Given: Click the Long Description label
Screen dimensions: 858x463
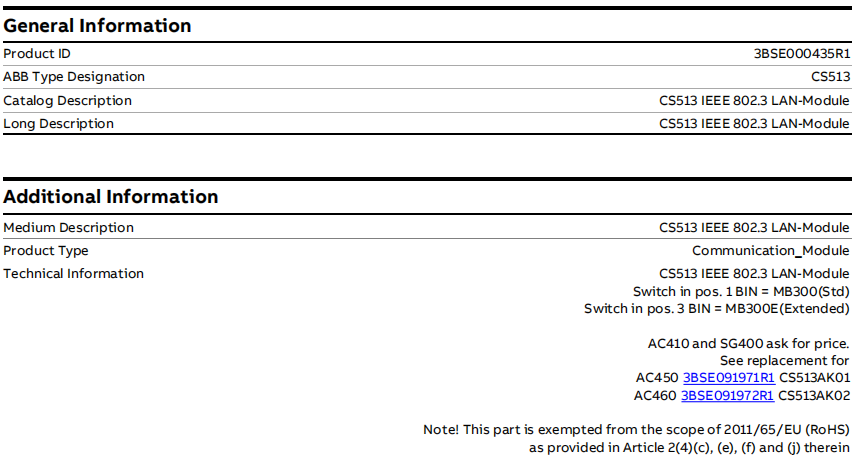Looking at the screenshot, I should (58, 124).
